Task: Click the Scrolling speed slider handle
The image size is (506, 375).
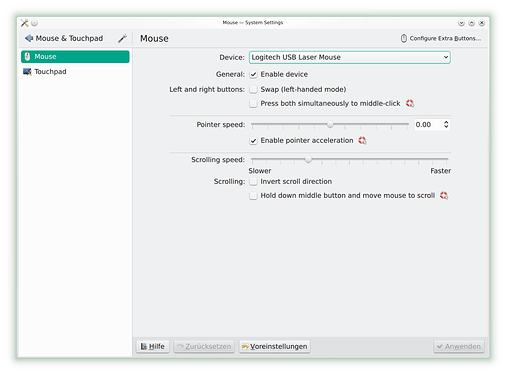Action: pyautogui.click(x=308, y=160)
